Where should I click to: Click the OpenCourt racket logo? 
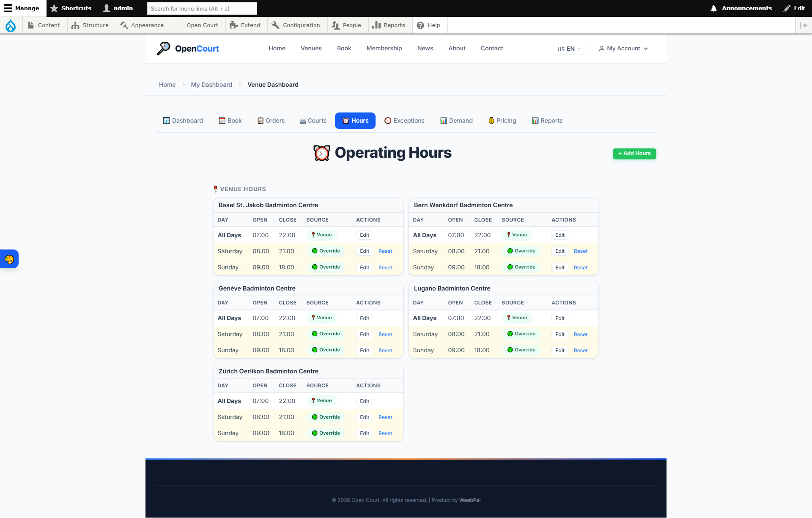pyautogui.click(x=163, y=49)
